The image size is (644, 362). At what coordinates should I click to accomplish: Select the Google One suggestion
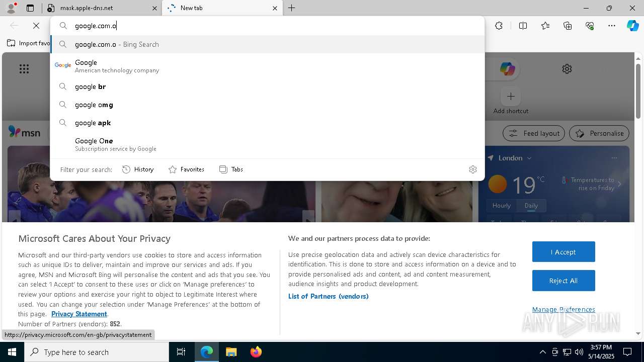[x=267, y=144]
